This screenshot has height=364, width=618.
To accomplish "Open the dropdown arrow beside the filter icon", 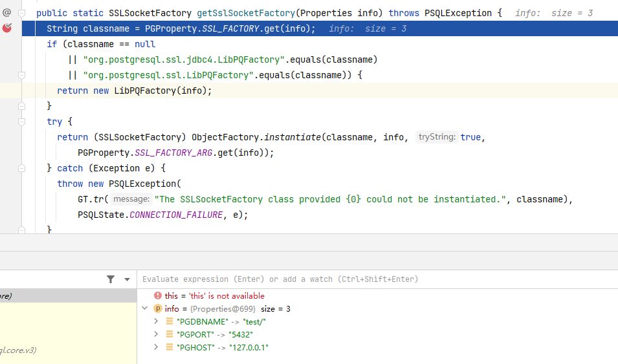I will click(127, 279).
